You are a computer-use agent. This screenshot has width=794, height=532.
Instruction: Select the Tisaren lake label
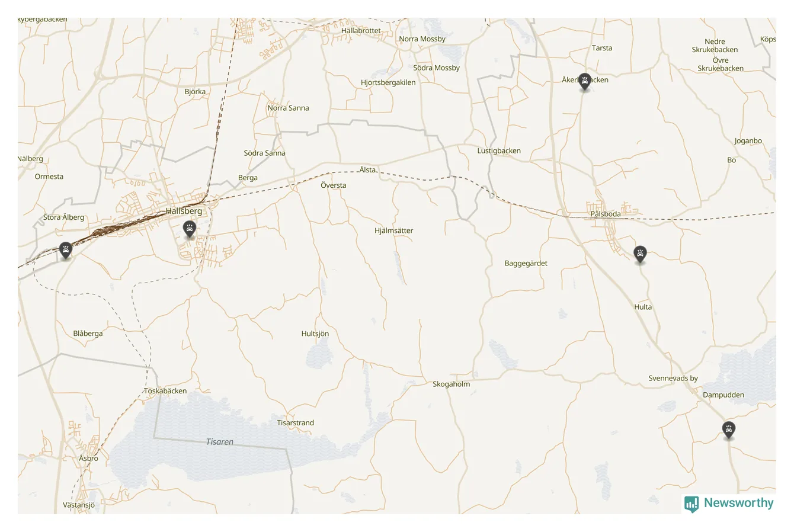tap(220, 442)
